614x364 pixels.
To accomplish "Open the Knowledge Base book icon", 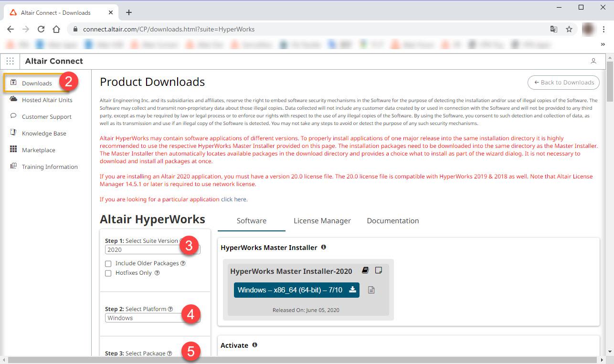I will click(14, 133).
